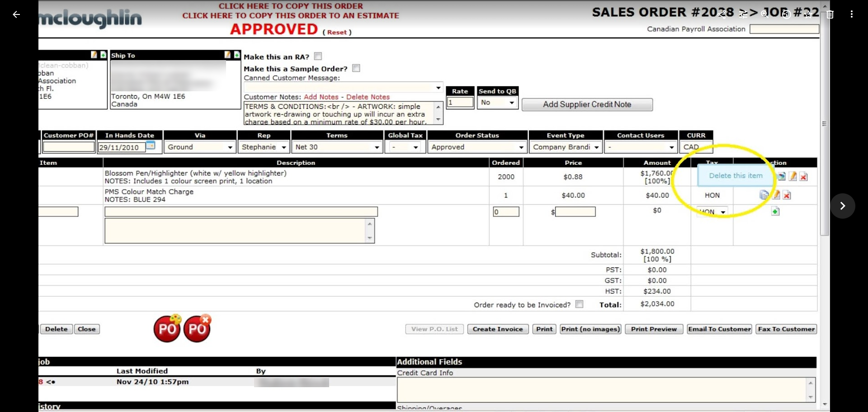
Task: Open the Order Status dropdown
Action: pyautogui.click(x=477, y=147)
